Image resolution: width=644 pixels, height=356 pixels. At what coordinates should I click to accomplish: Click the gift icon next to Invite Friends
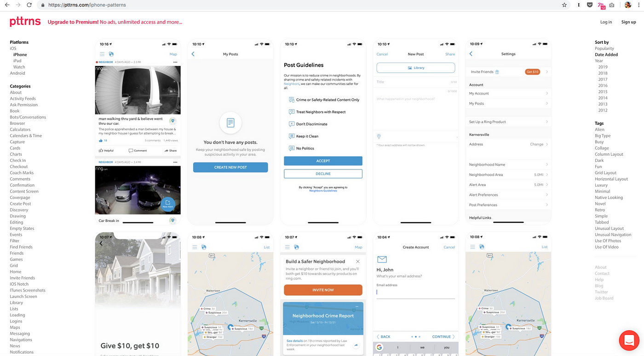pyautogui.click(x=497, y=72)
